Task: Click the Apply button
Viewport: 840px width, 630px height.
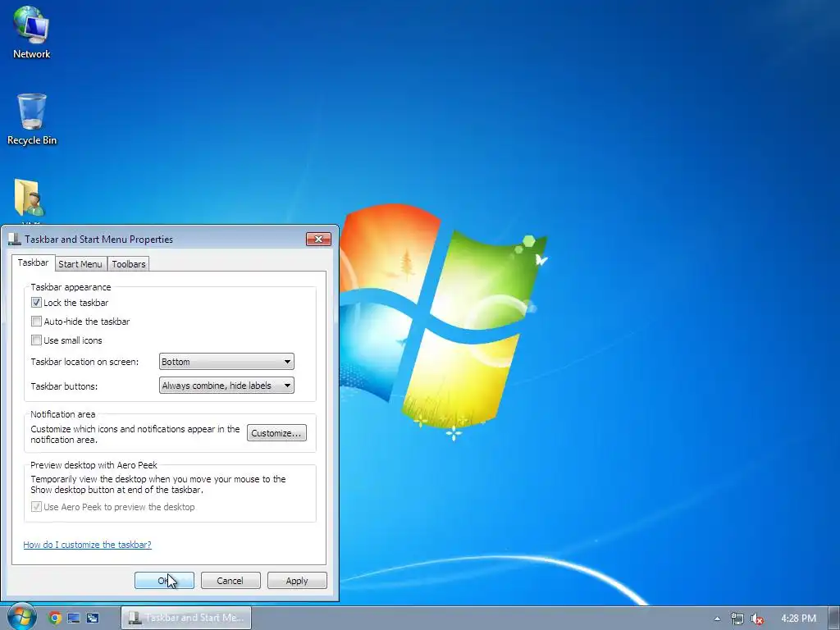Action: pyautogui.click(x=297, y=581)
